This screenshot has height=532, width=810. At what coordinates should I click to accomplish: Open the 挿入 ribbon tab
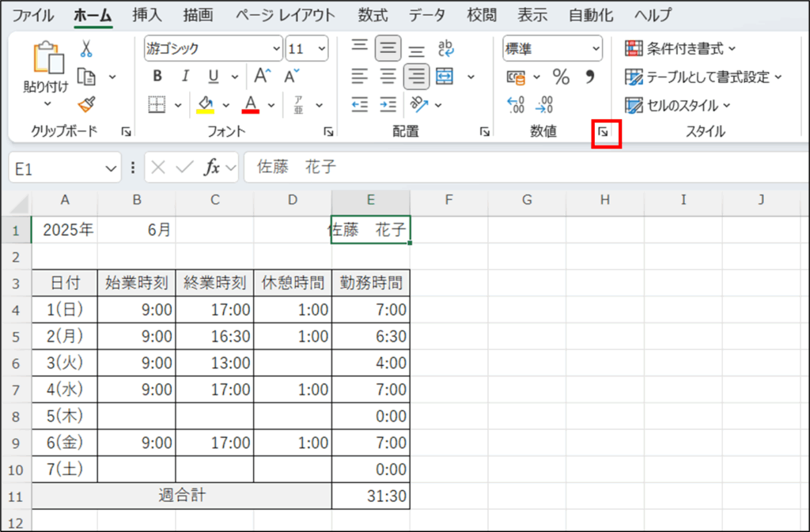pyautogui.click(x=146, y=15)
